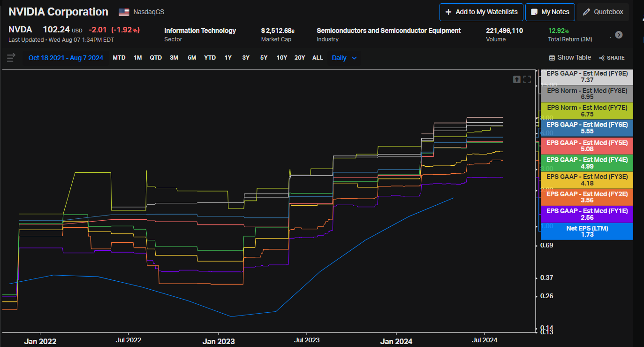The height and width of the screenshot is (347, 644).
Task: Click the 102.24 price value
Action: 56,30
